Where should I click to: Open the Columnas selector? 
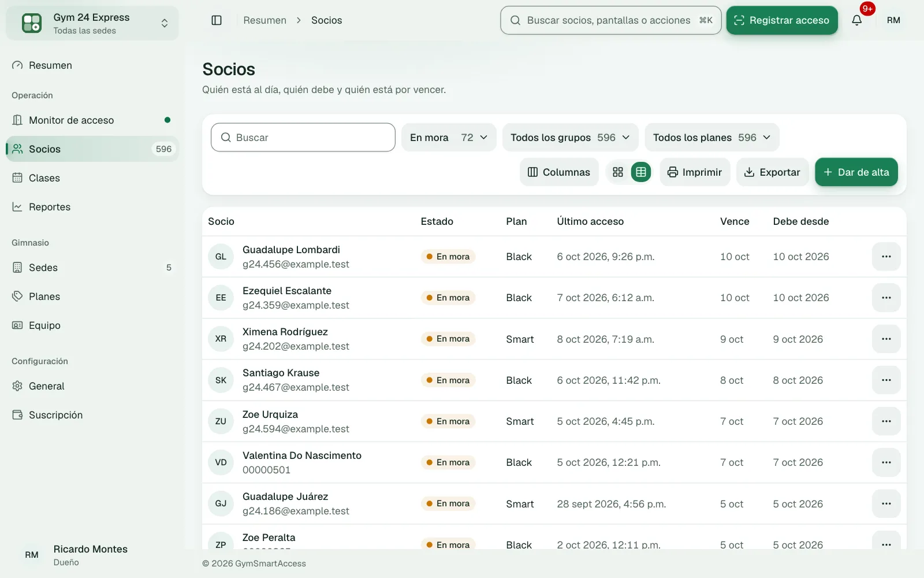tap(559, 172)
